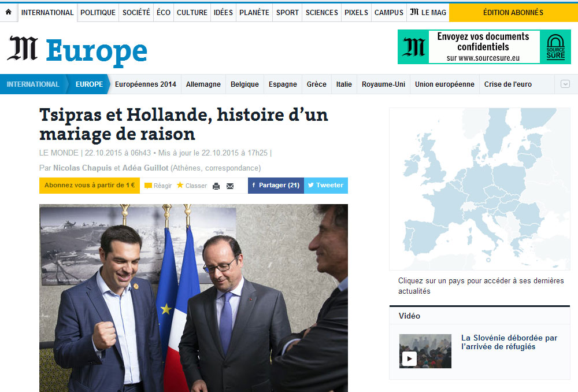Open La Slovénie débordée video headline
This screenshot has height=392, width=578.
click(509, 342)
